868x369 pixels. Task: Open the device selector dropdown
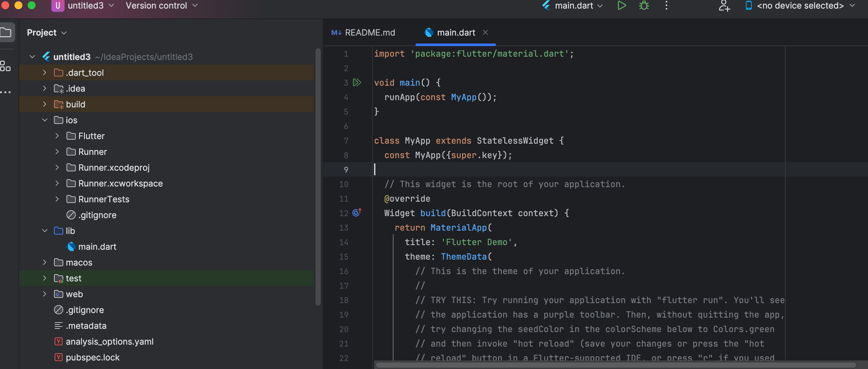(x=800, y=6)
